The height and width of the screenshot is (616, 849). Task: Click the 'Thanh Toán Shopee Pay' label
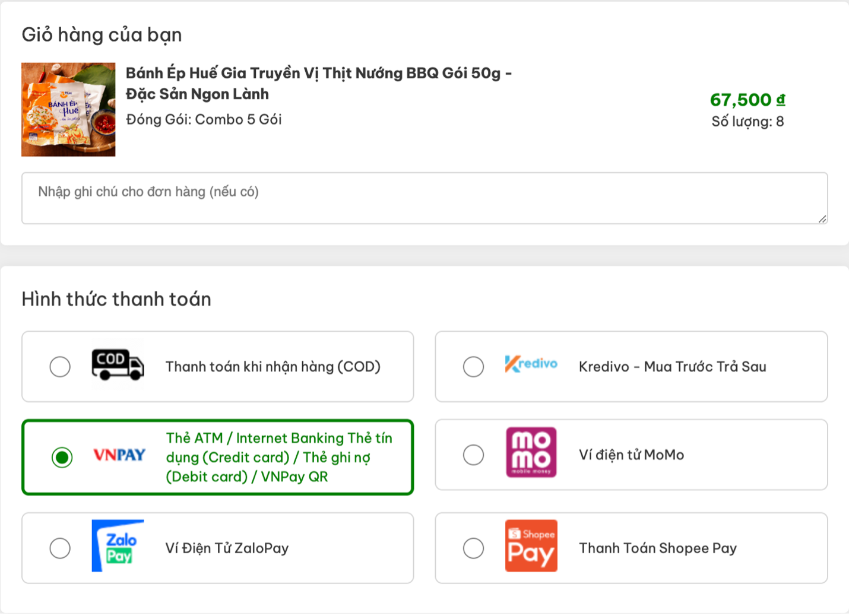657,548
